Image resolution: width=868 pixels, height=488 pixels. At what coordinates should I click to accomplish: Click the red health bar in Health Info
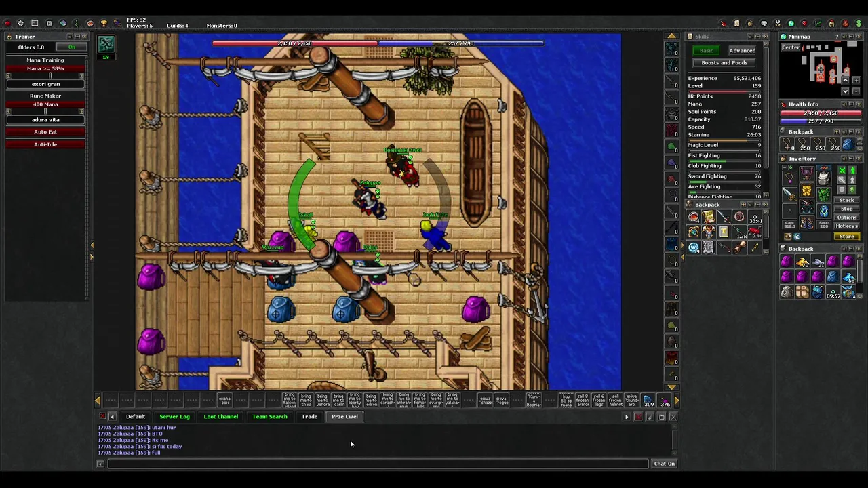[821, 113]
